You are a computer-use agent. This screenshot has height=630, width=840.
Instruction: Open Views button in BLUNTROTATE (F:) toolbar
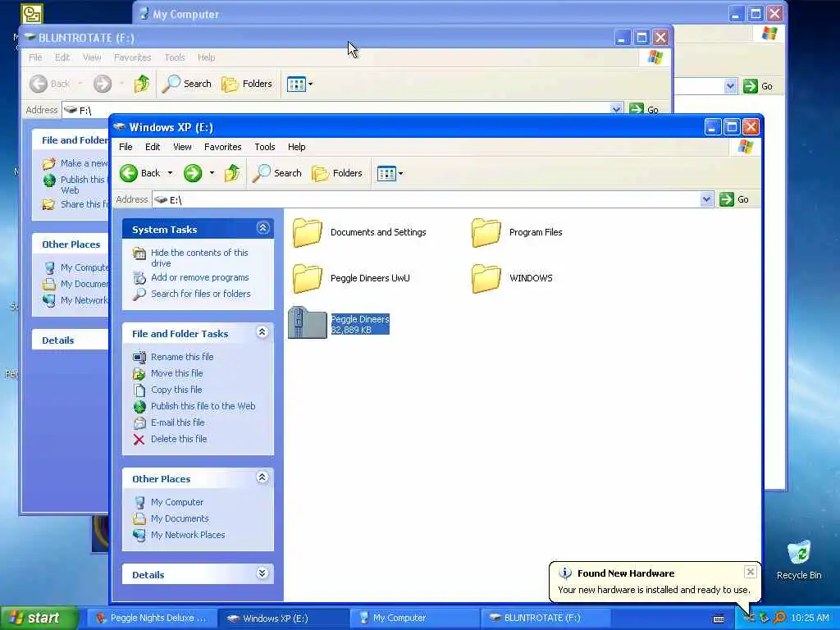(296, 84)
